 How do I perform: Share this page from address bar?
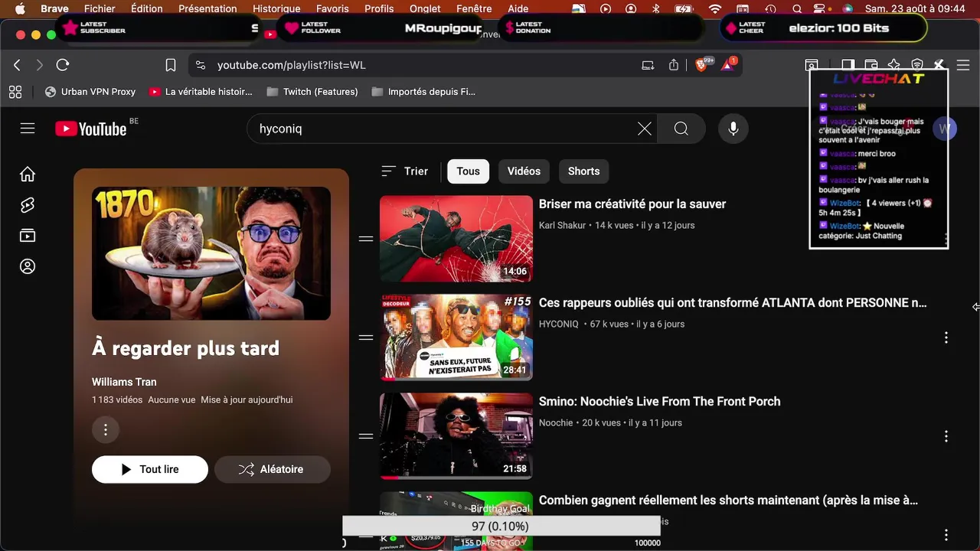coord(674,65)
